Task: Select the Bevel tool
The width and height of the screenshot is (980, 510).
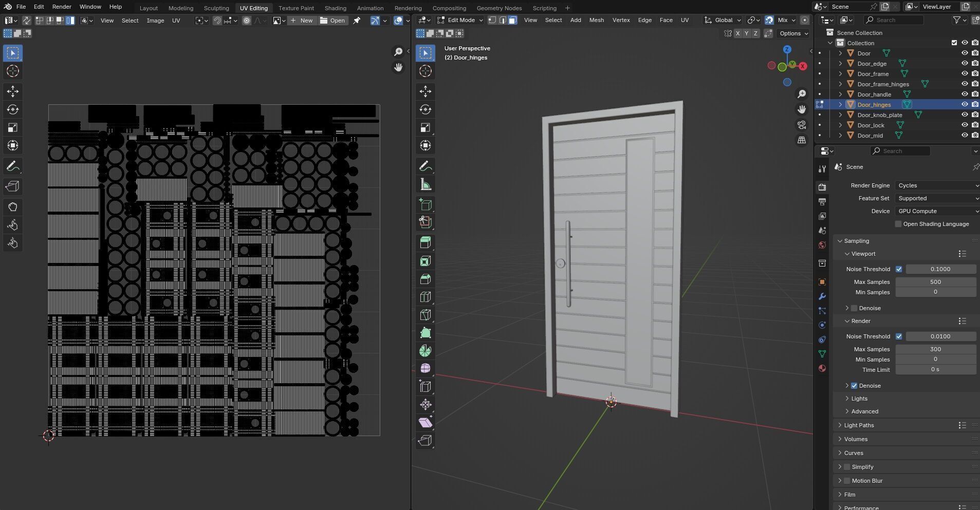Action: [x=425, y=279]
